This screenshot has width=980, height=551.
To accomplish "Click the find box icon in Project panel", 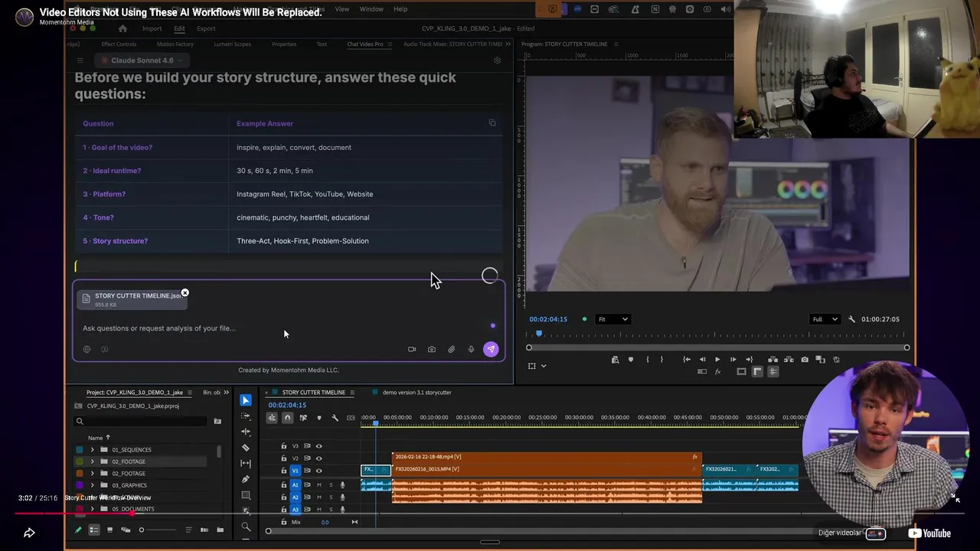I will 217,421.
